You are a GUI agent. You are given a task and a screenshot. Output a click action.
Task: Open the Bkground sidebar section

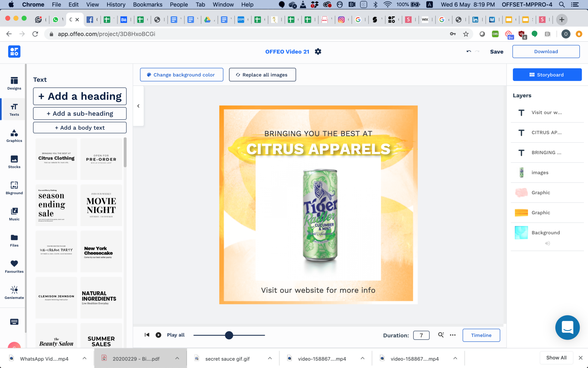coord(14,188)
